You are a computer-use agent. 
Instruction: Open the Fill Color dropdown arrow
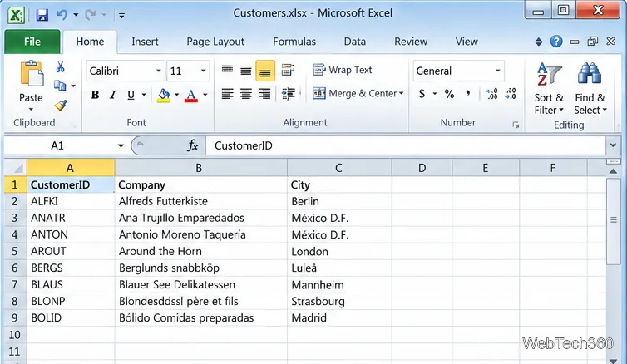point(177,95)
